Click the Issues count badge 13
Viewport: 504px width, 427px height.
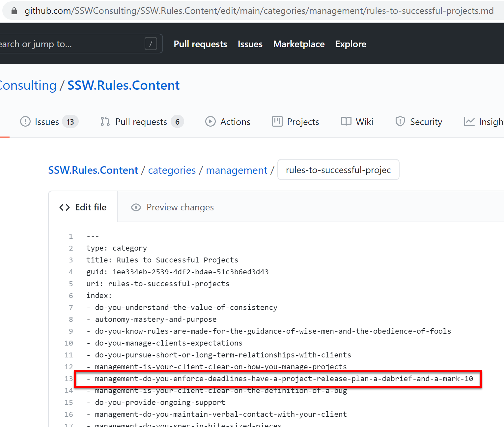(x=70, y=122)
